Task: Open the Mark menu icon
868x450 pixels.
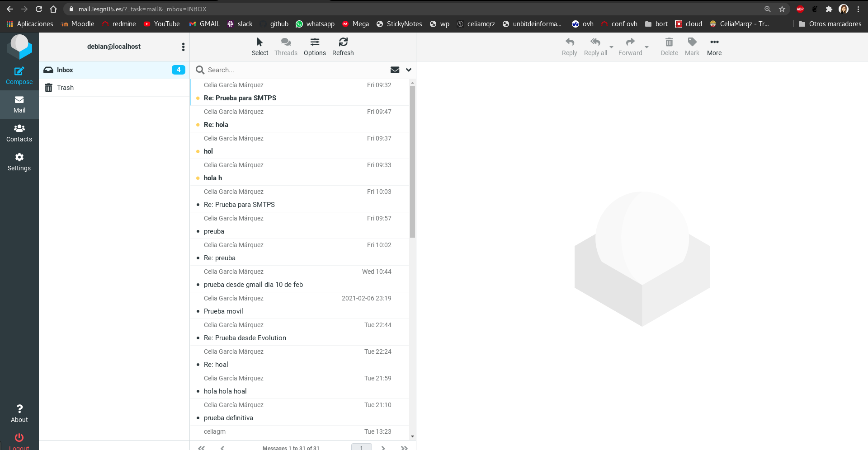Action: [x=692, y=45]
